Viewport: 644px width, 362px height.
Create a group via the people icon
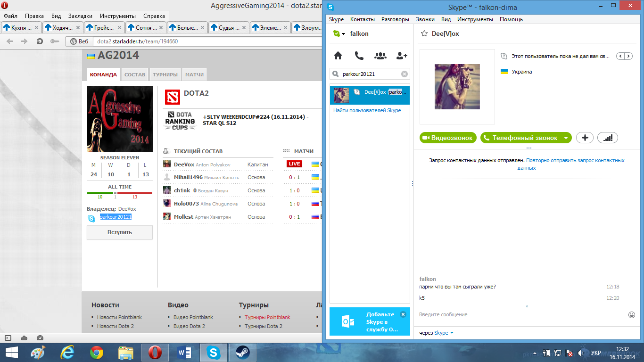[380, 56]
